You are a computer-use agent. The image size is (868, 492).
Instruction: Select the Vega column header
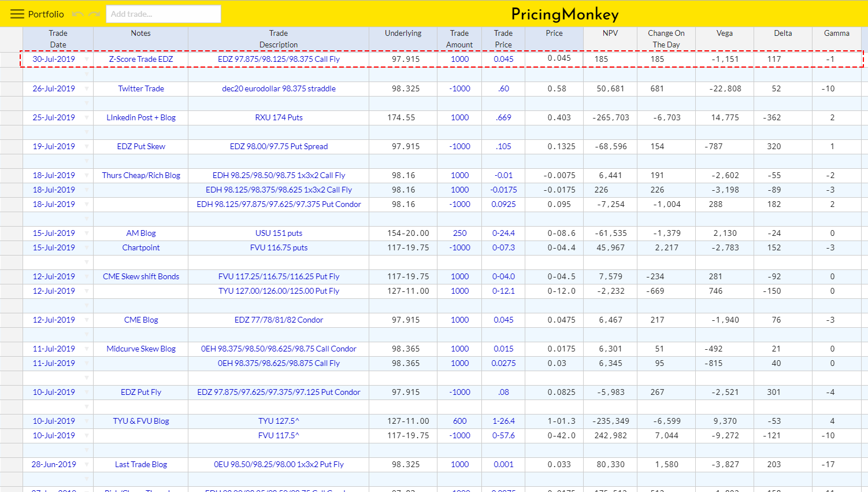[x=725, y=39]
